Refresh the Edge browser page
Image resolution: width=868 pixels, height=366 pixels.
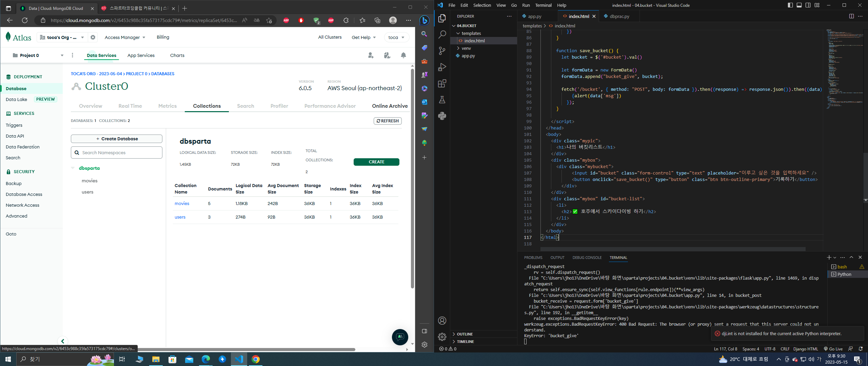[x=25, y=20]
